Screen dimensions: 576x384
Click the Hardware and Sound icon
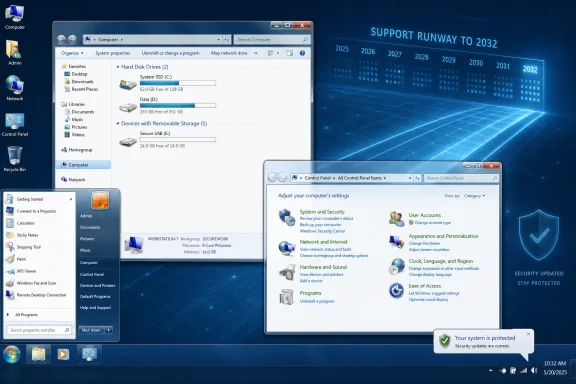pyautogui.click(x=287, y=273)
